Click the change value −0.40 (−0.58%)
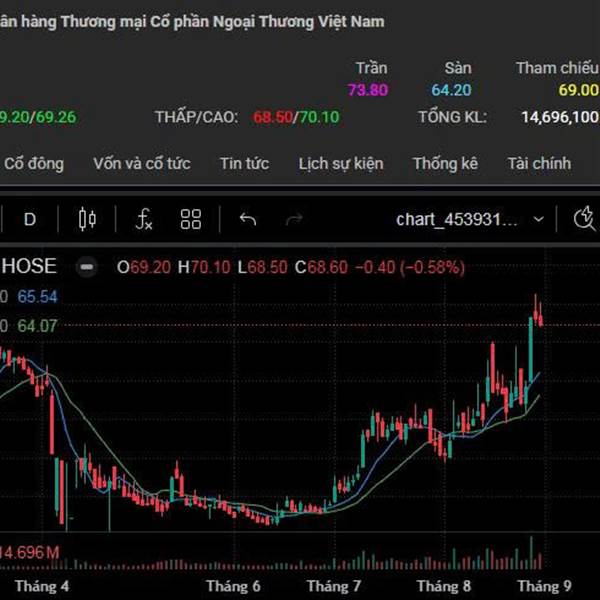 click(410, 267)
